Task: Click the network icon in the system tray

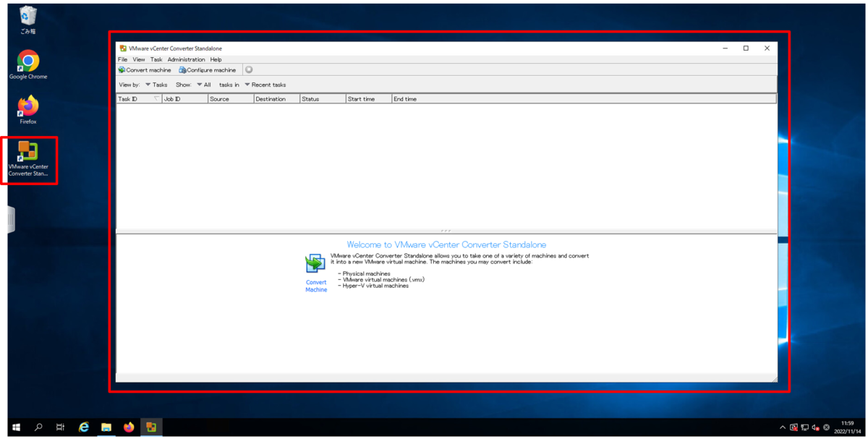Action: pos(804,427)
